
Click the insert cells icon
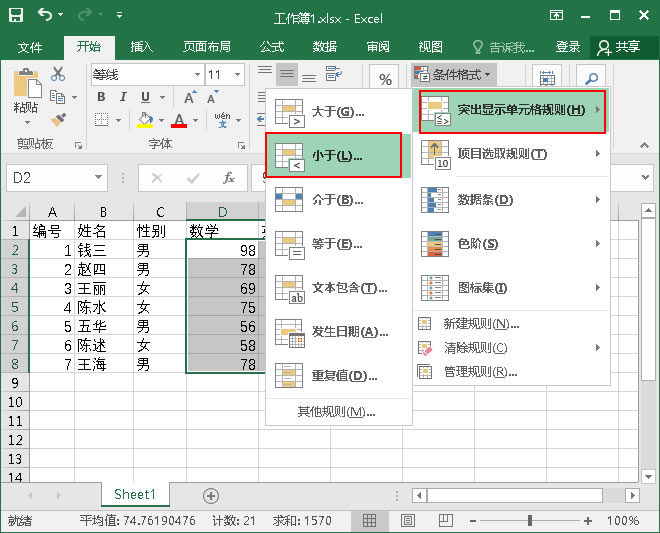click(x=547, y=78)
